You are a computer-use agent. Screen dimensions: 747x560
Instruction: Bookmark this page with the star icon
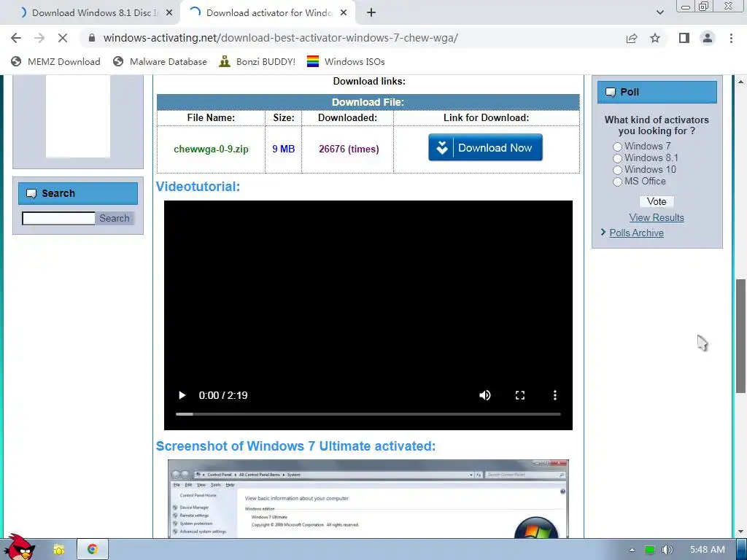click(655, 38)
